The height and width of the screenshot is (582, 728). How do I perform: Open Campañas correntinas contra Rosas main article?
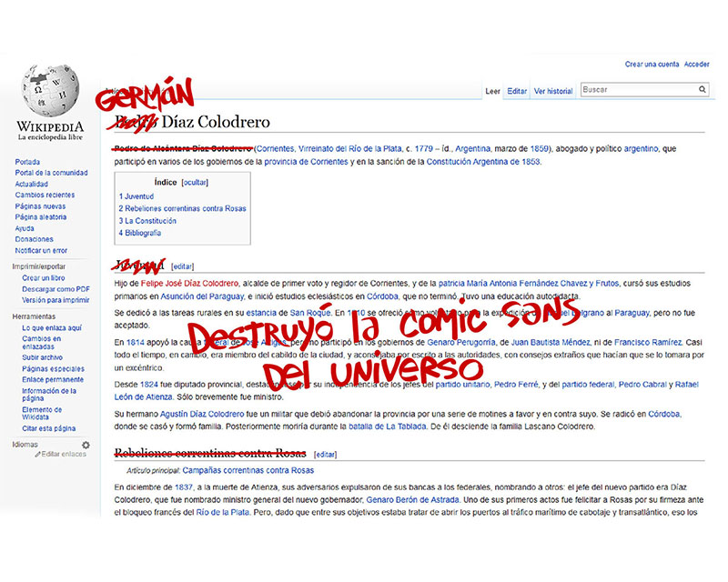coord(248,470)
